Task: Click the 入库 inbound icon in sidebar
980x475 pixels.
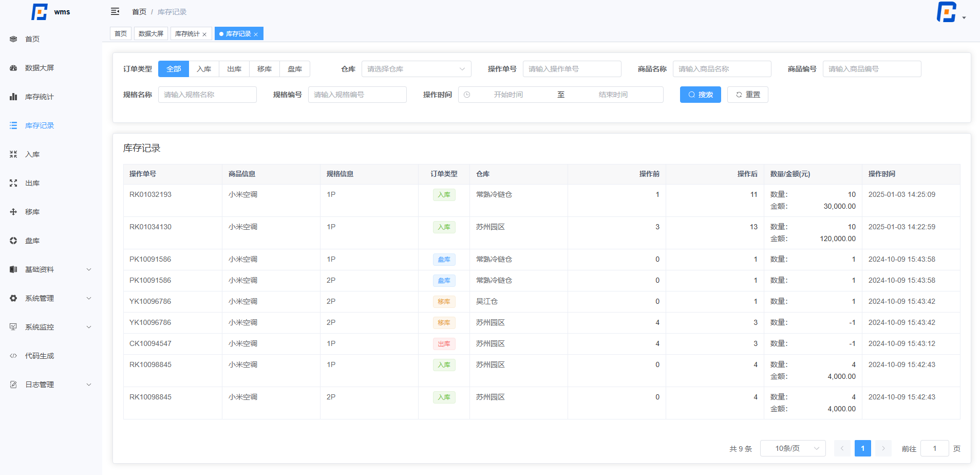Action: point(13,154)
